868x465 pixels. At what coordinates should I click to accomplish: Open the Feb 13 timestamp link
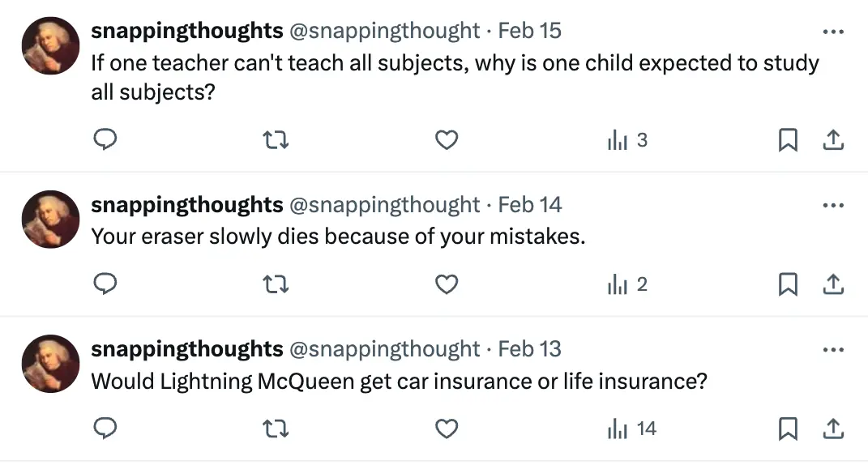[x=530, y=349]
